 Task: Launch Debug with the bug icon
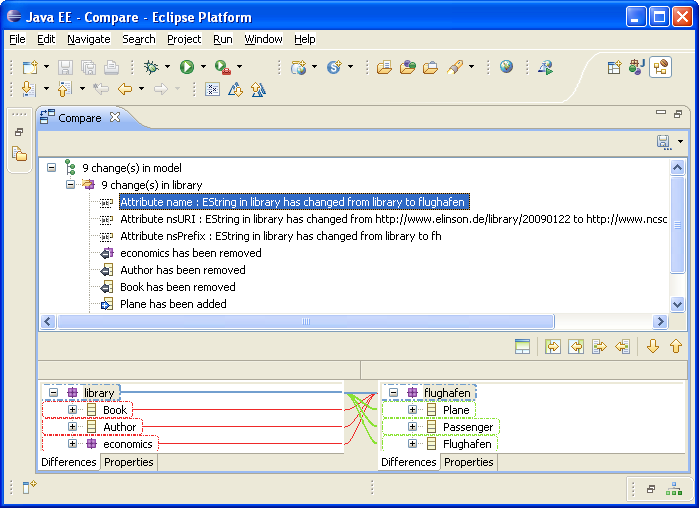coord(151,67)
